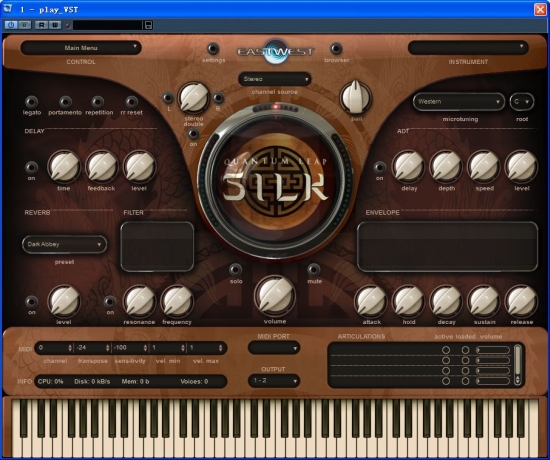Turn on the filter

pyautogui.click(x=110, y=302)
